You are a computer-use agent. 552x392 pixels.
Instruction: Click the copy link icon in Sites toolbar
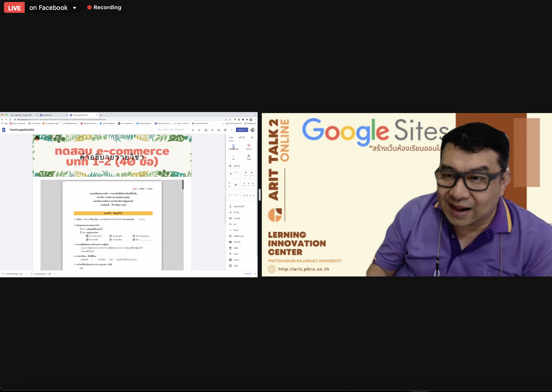[212, 130]
